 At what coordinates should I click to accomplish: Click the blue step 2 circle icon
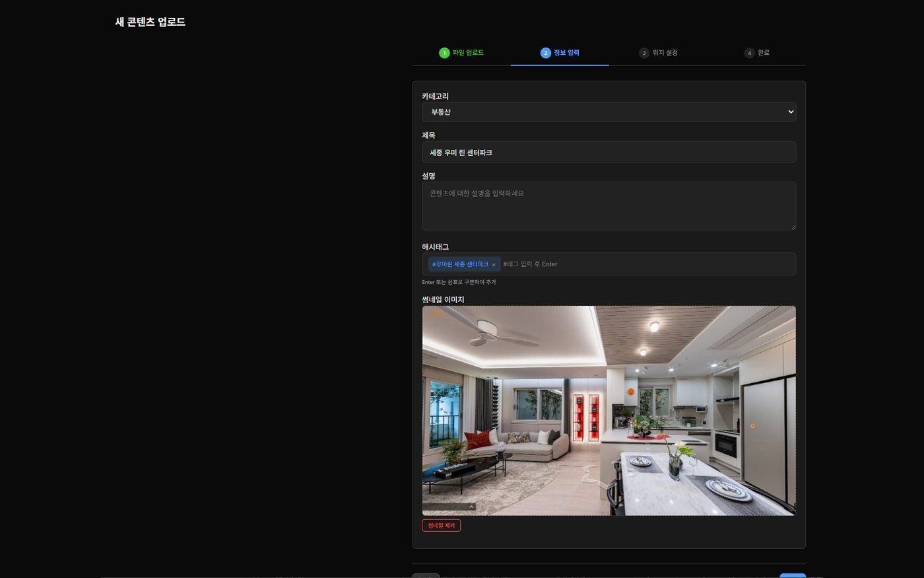545,53
